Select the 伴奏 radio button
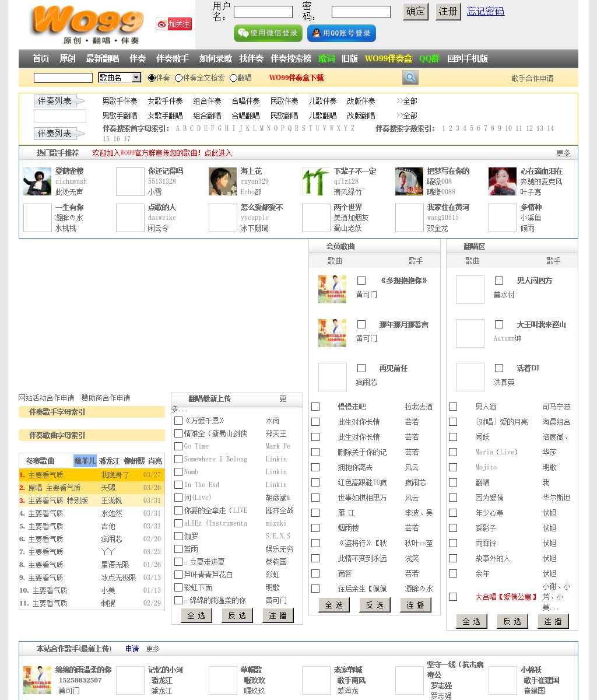 (152, 78)
